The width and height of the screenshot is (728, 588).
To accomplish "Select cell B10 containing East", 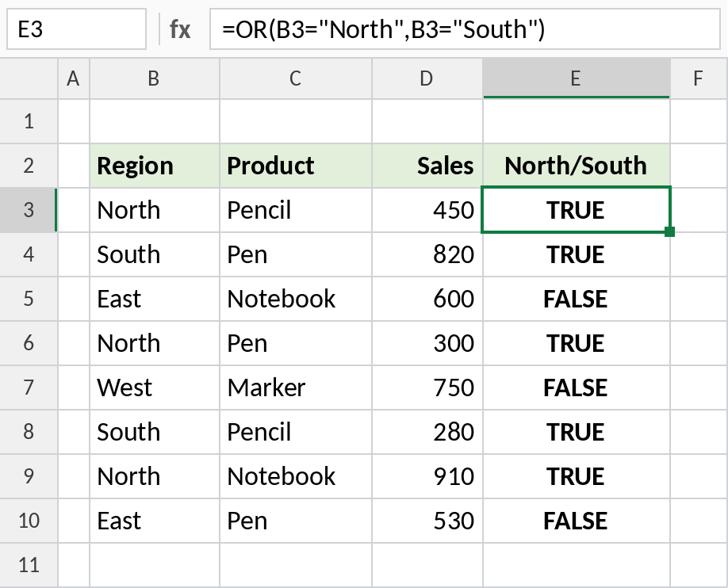I will 154,520.
